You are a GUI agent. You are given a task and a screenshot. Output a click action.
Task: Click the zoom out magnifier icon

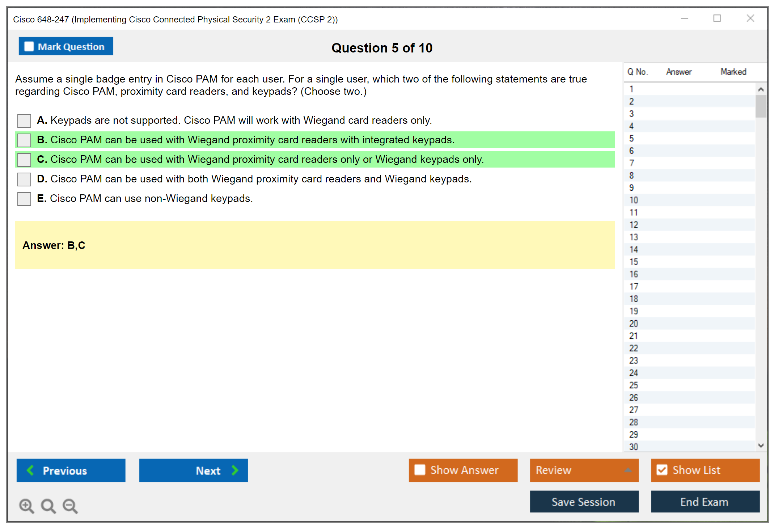[x=70, y=506]
